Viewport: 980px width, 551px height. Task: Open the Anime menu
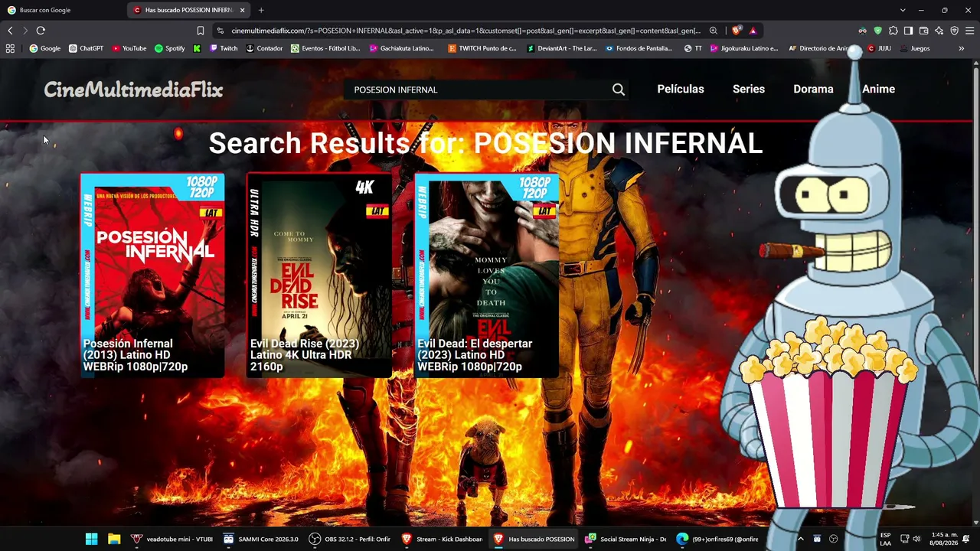click(878, 89)
